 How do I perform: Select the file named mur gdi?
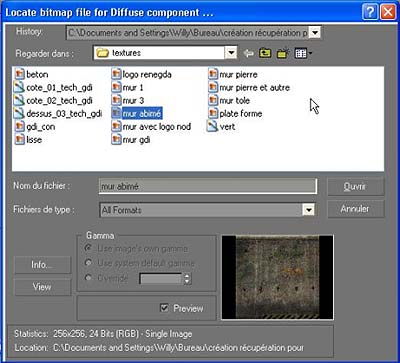(136, 140)
